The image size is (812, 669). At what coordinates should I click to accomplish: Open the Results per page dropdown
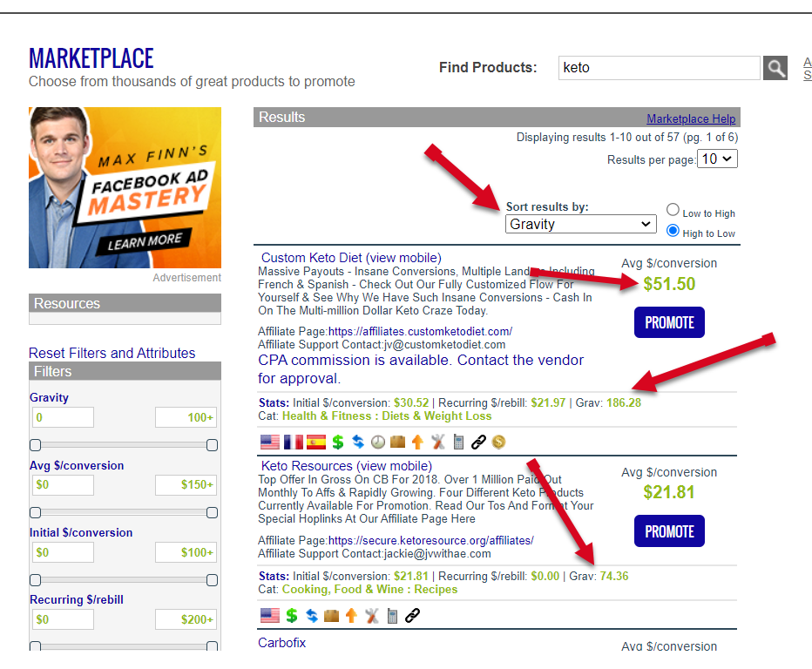(717, 159)
